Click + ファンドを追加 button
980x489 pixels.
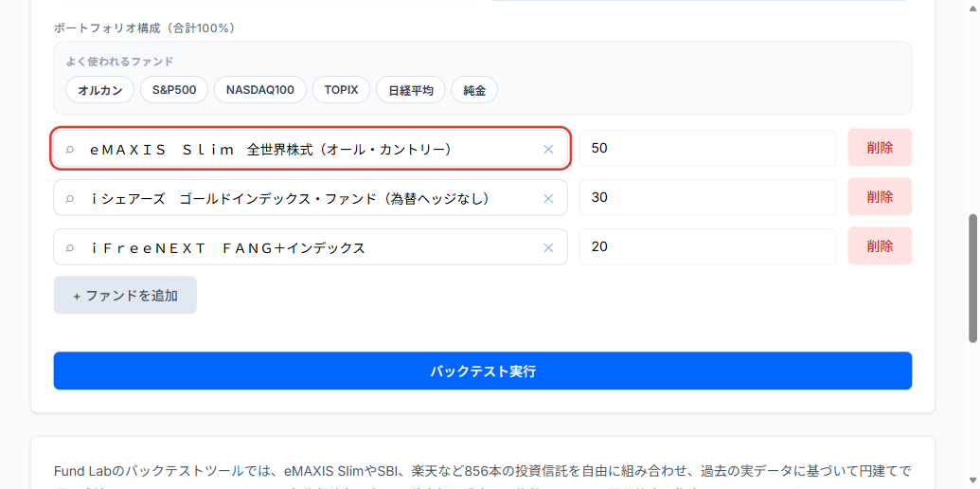point(125,295)
